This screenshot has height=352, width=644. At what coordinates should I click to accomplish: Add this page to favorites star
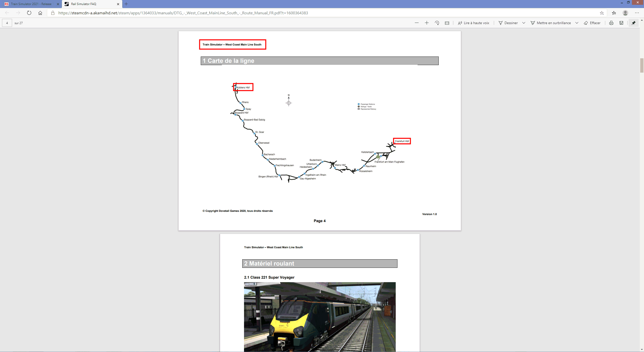[602, 13]
